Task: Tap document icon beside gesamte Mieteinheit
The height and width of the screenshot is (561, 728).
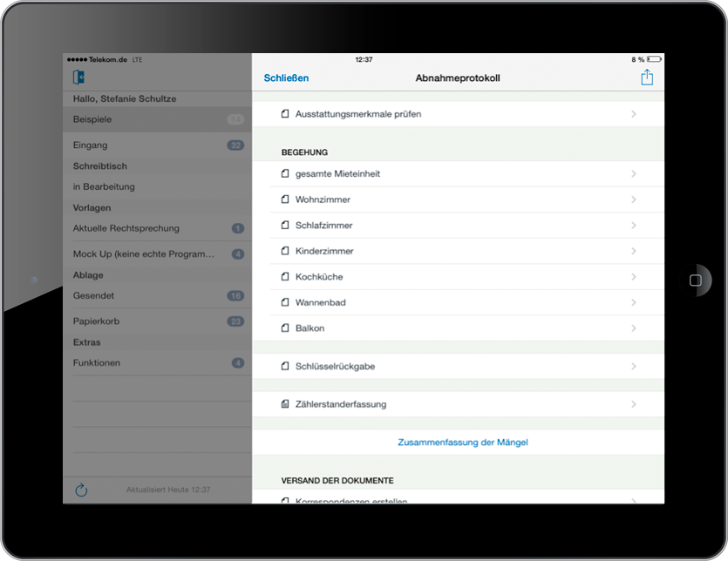Action: [285, 173]
